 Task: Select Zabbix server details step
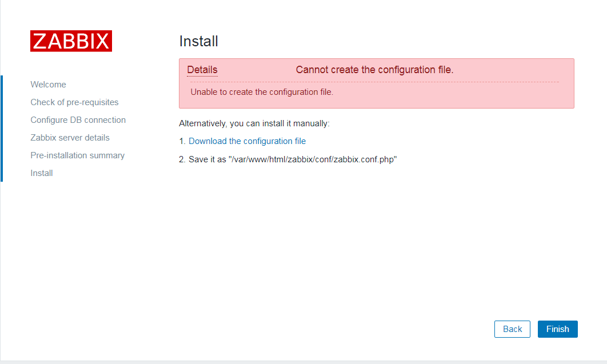pos(70,138)
